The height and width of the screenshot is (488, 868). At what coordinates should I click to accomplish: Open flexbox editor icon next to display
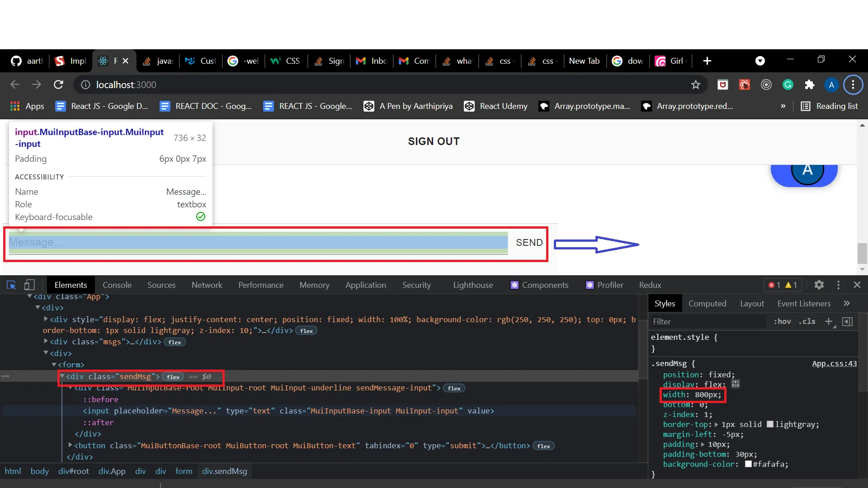pyautogui.click(x=736, y=384)
